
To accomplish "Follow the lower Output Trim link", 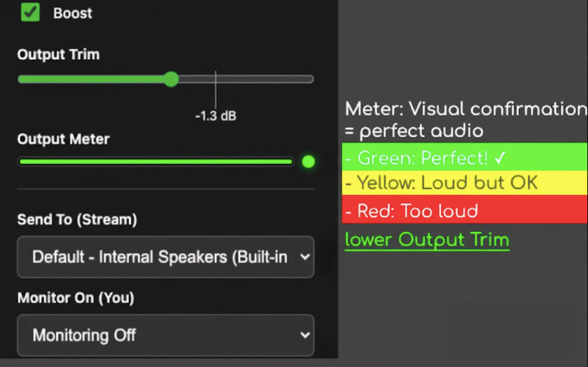I will pos(426,240).
